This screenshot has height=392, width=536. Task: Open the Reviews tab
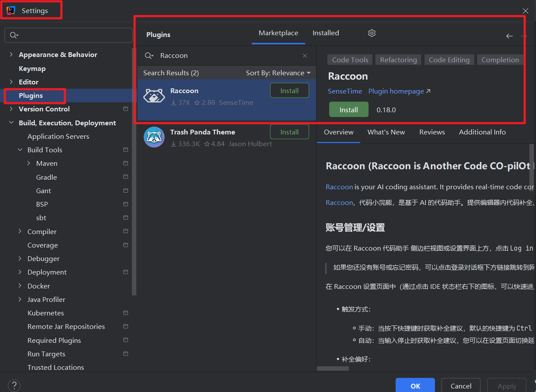(432, 132)
